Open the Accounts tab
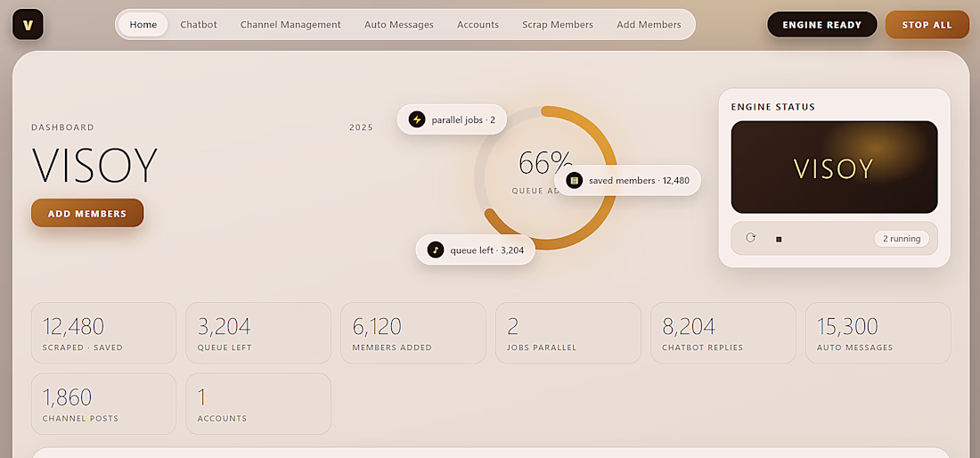Image resolution: width=980 pixels, height=458 pixels. pos(478,24)
